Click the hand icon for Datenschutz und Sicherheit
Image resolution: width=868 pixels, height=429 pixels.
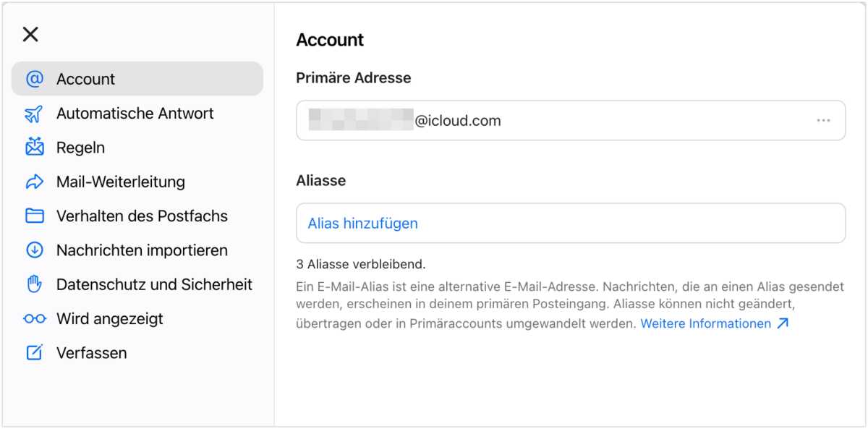(34, 284)
